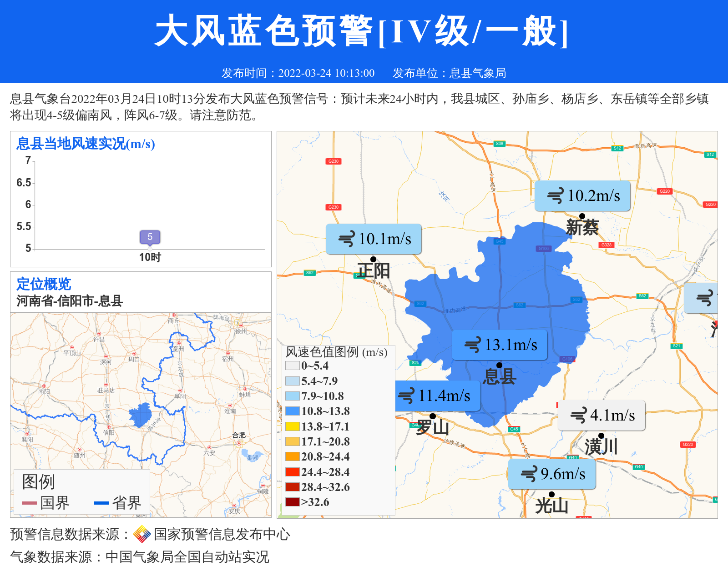Click the partially visible wind icon at right edge
This screenshot has height=571, width=728.
click(x=705, y=298)
